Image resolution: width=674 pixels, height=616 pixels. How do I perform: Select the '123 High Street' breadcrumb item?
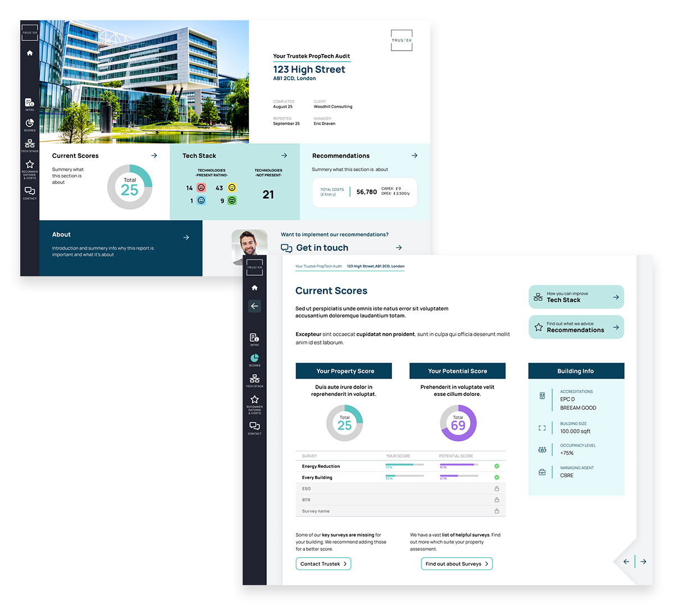point(375,266)
